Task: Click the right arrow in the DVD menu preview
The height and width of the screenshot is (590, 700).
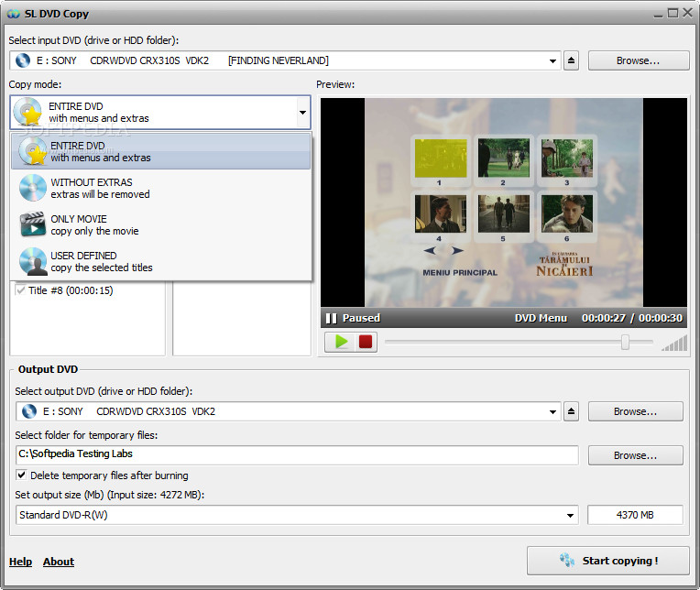Action: (x=457, y=250)
